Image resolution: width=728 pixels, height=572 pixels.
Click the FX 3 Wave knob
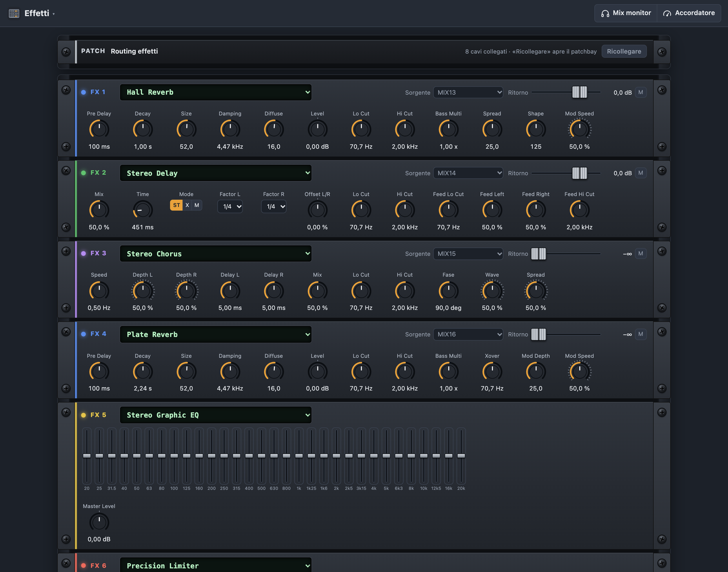point(492,290)
